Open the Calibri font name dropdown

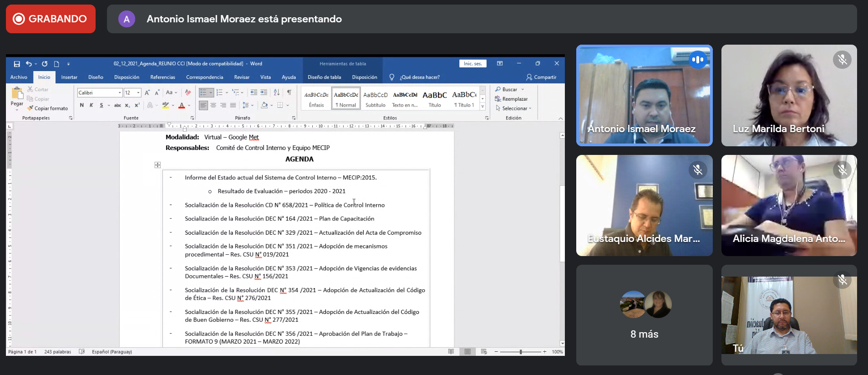pos(120,92)
